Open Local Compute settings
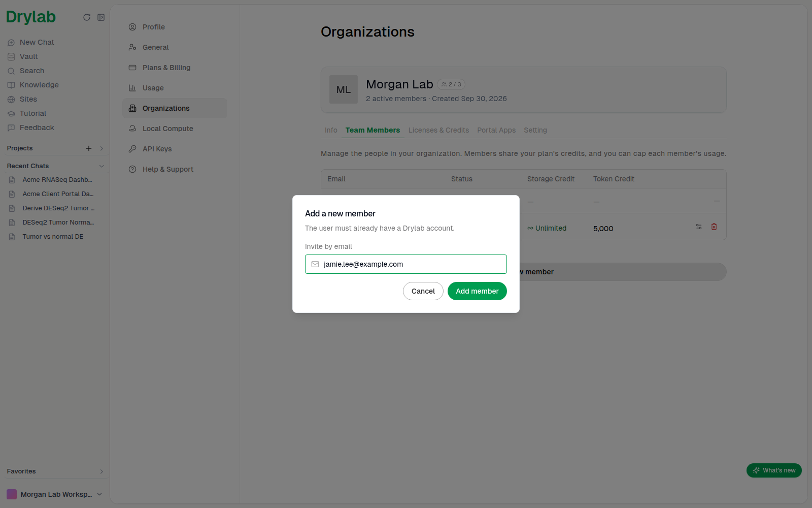 click(x=175, y=129)
